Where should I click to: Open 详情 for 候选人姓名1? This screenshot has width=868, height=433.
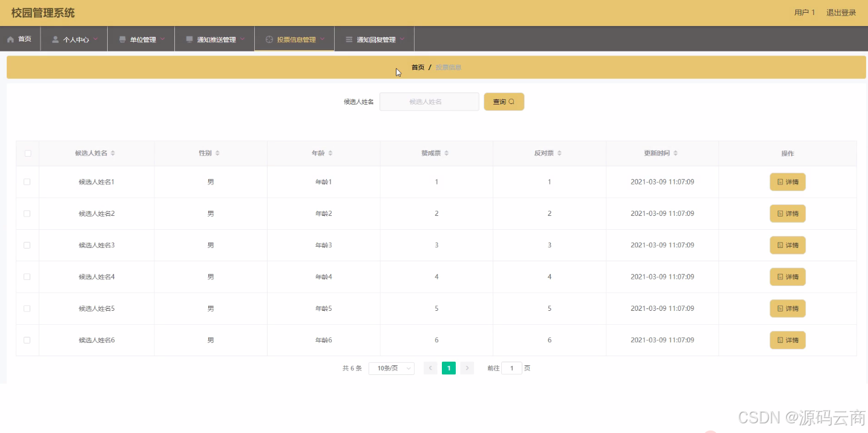(x=787, y=182)
